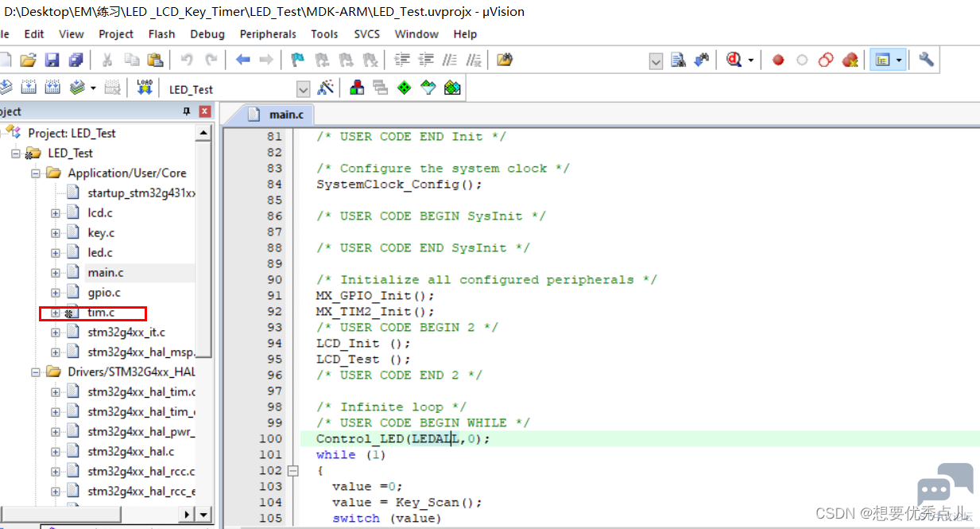Open the View menu
Image resolution: width=980 pixels, height=529 pixels.
[71, 34]
